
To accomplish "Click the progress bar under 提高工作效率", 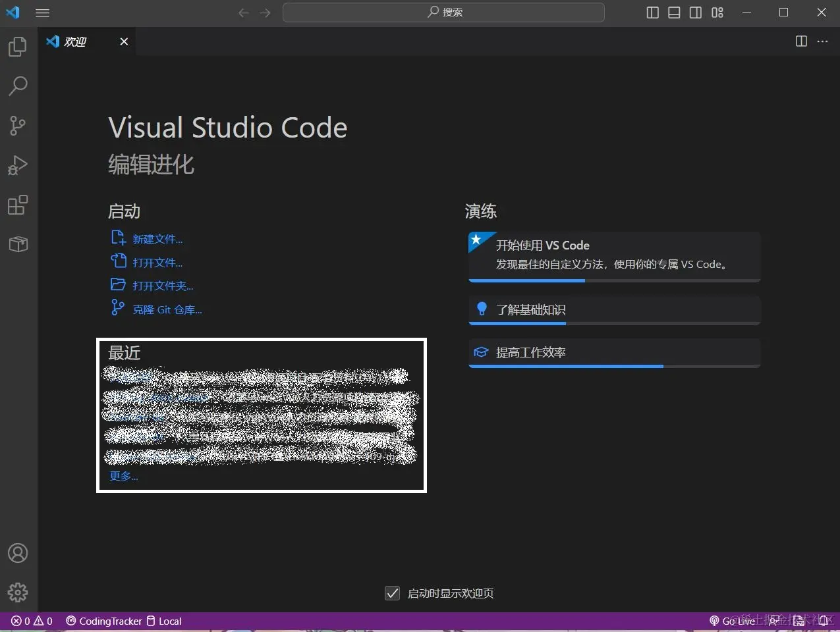I will point(614,366).
